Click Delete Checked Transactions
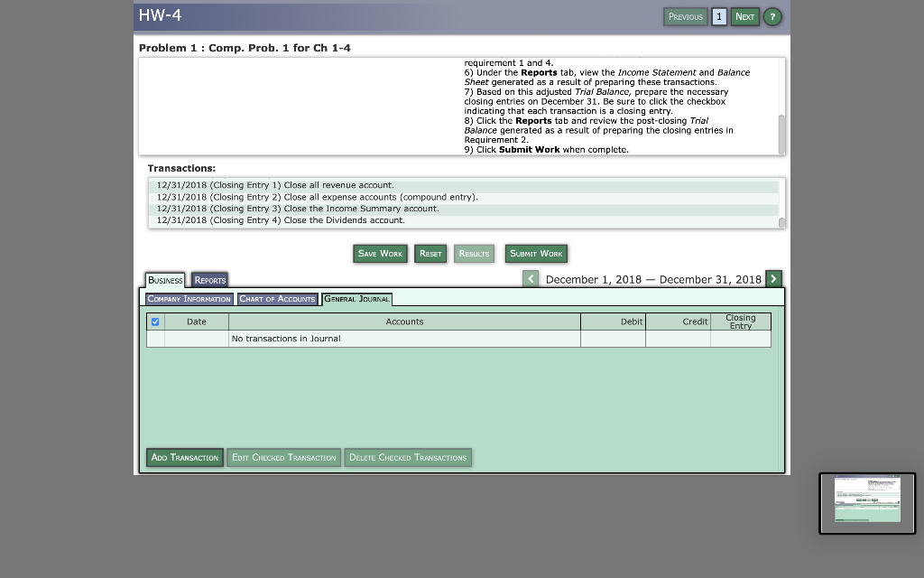924x578 pixels. click(x=408, y=458)
